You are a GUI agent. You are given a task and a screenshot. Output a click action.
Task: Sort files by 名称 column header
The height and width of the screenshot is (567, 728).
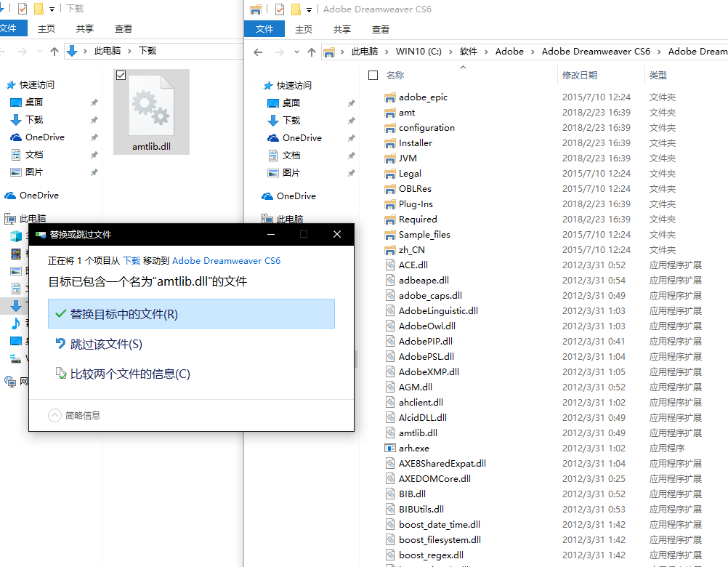[x=395, y=75]
